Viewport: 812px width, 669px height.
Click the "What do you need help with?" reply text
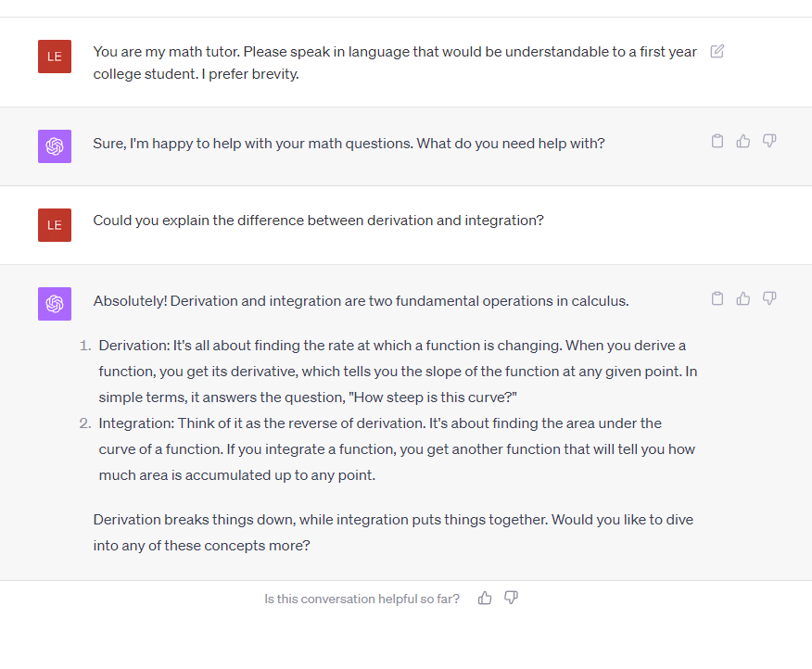pyautogui.click(x=511, y=144)
